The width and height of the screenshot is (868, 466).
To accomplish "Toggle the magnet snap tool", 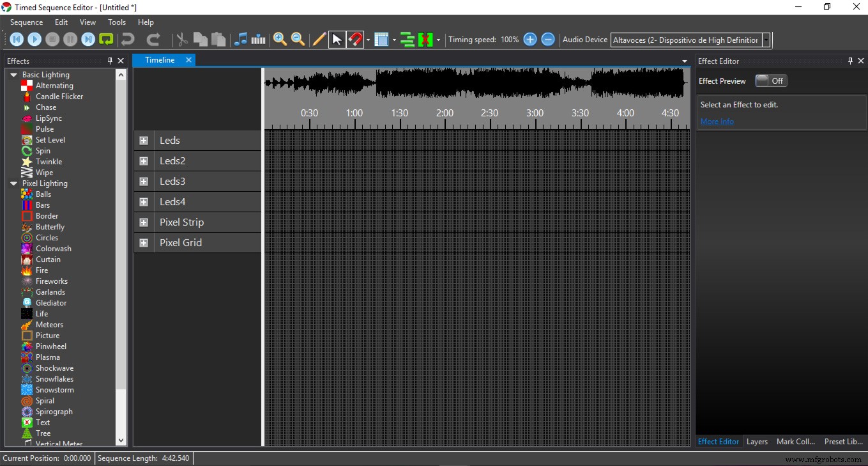I will pos(355,40).
